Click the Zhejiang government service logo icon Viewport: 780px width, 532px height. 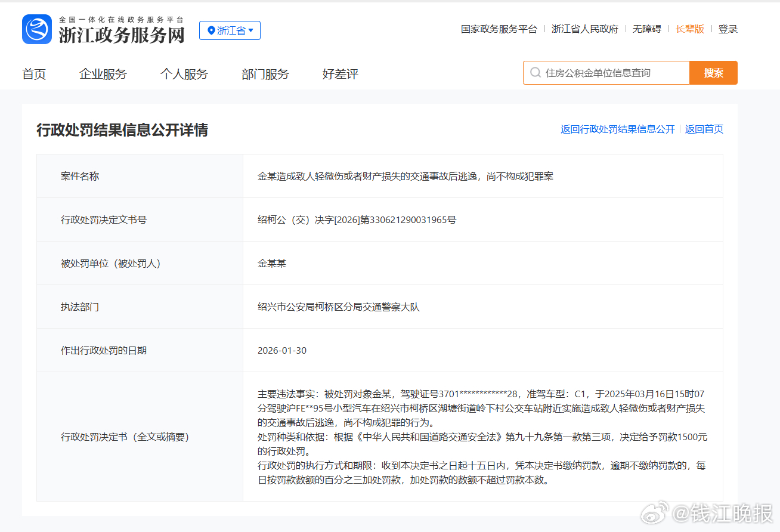(x=37, y=29)
